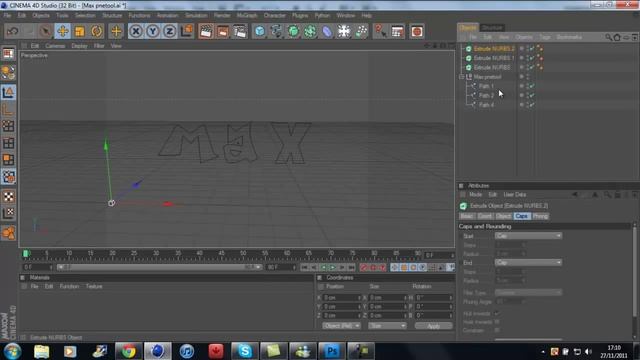Toggle the green checkmark for Extrude NURBS.1
Image resolution: width=640 pixels, height=360 pixels.
coord(532,58)
